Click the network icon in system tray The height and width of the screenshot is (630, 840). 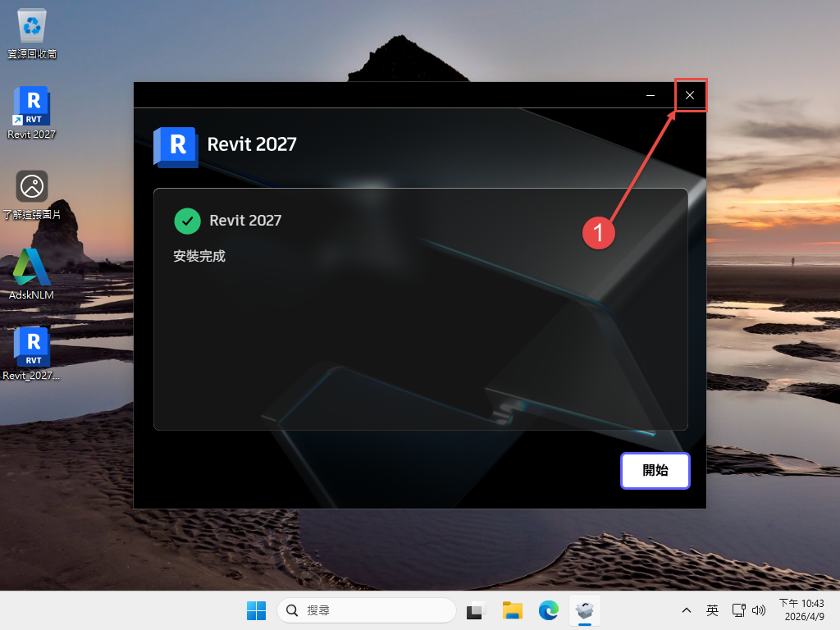[x=738, y=610]
